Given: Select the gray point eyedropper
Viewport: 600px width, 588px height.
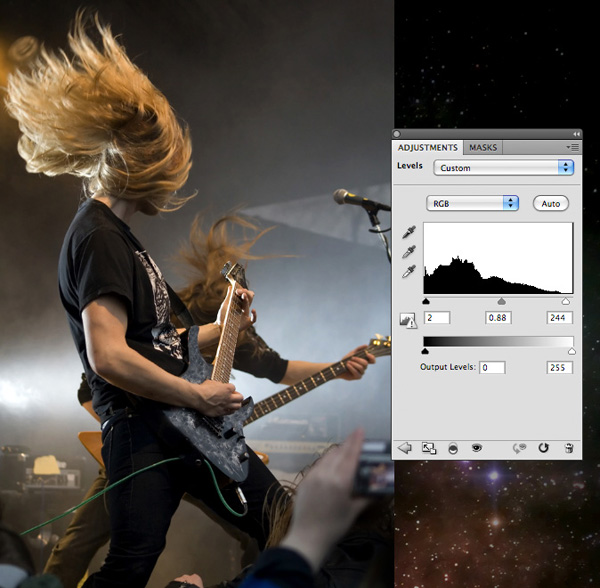Looking at the screenshot, I should click(x=409, y=252).
